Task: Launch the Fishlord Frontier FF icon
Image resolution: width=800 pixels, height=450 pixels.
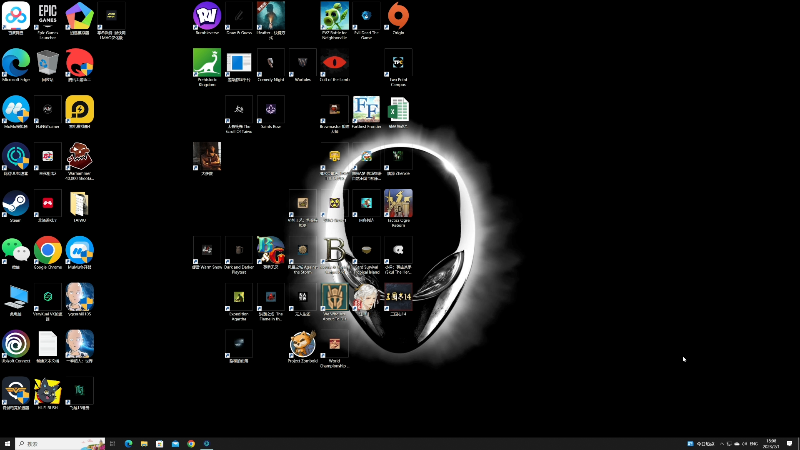Action: pos(366,109)
